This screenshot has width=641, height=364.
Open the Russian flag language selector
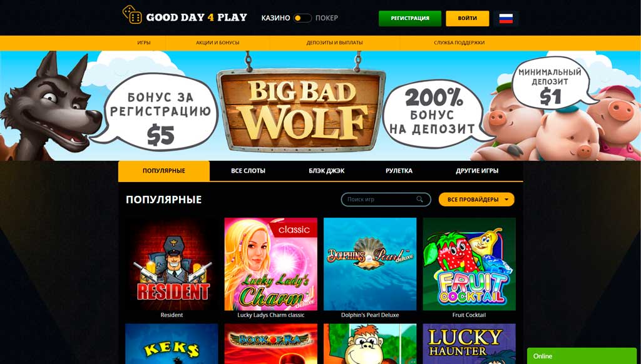click(506, 18)
